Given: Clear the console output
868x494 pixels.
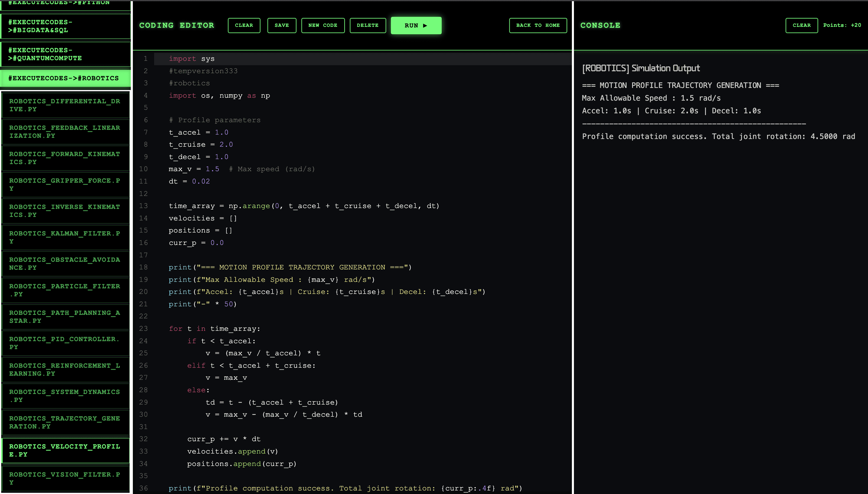Looking at the screenshot, I should 802,25.
